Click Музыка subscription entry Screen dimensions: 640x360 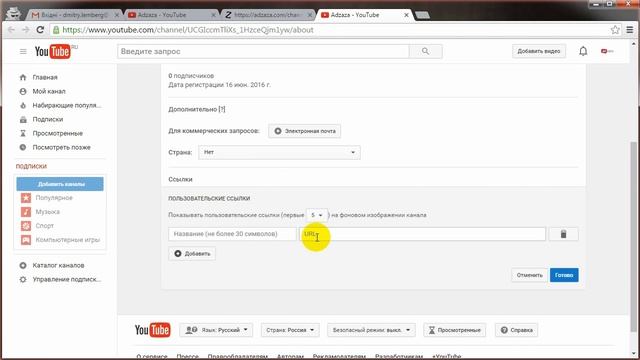coord(47,212)
